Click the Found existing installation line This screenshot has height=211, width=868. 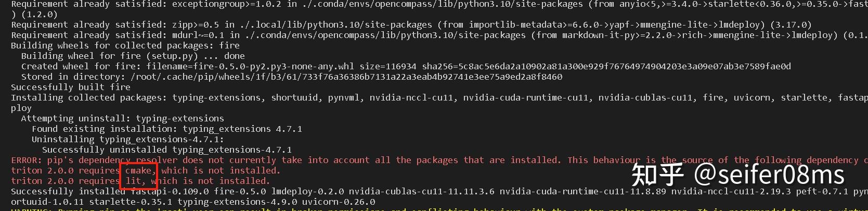166,129
